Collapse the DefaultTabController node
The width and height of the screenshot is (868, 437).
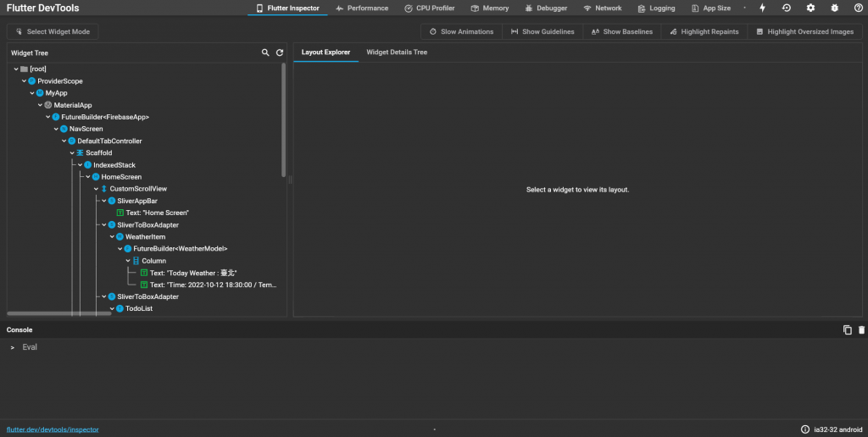point(64,141)
